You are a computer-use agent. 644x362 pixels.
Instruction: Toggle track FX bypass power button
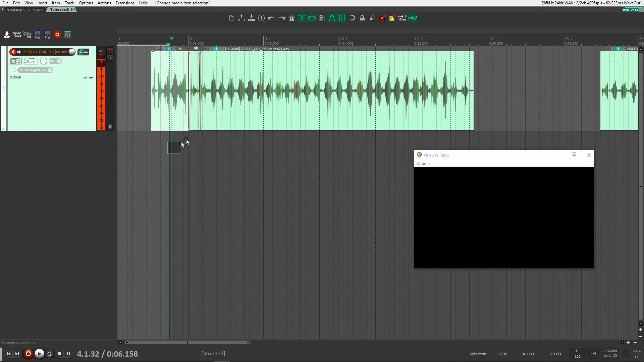click(x=19, y=61)
